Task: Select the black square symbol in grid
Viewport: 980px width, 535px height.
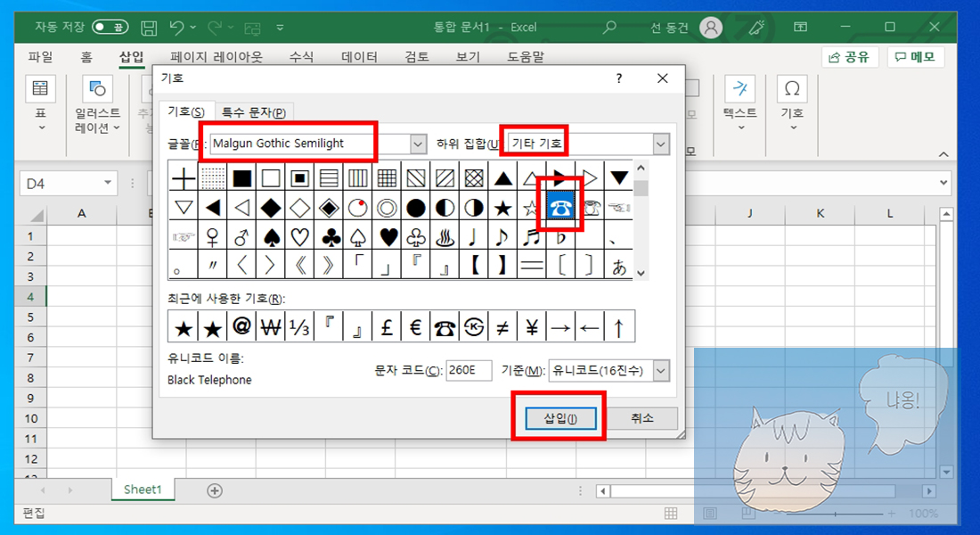Action: [x=241, y=178]
